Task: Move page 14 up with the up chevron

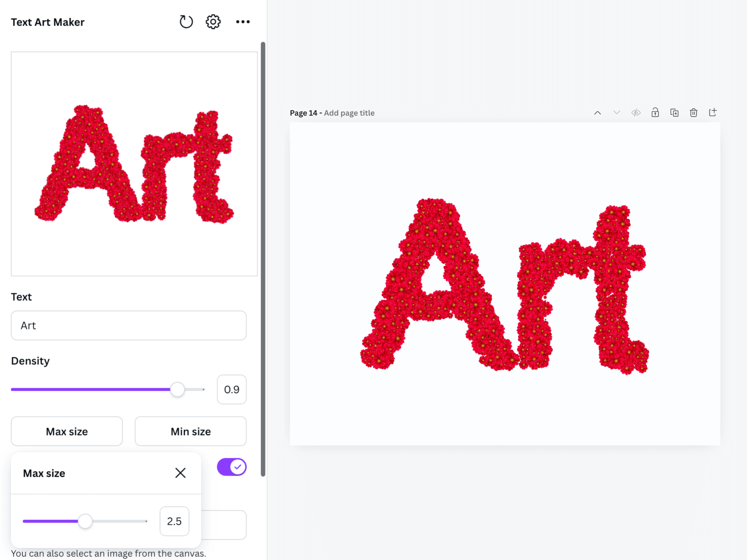Action: pos(597,113)
